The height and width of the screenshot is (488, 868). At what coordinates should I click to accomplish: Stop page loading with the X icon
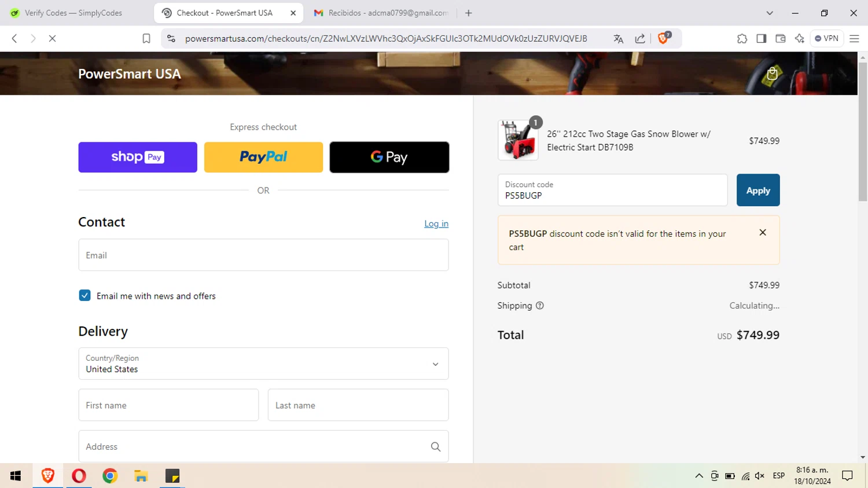point(52,39)
